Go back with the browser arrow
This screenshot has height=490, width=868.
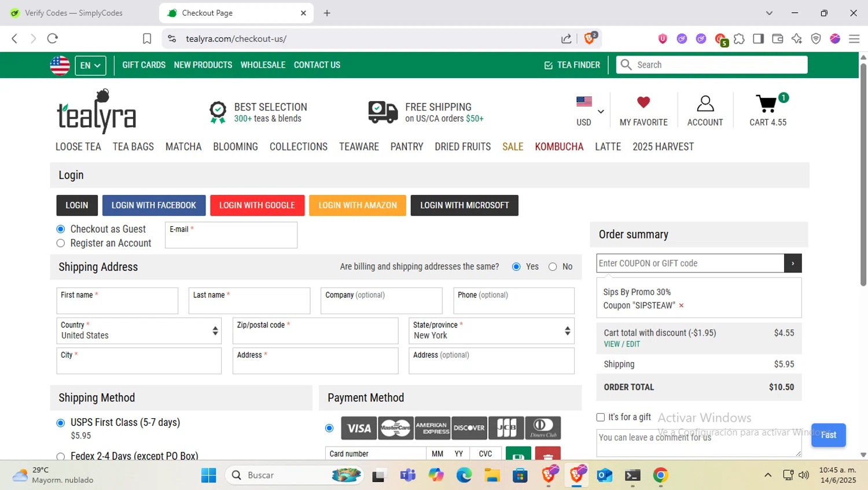[x=14, y=39]
